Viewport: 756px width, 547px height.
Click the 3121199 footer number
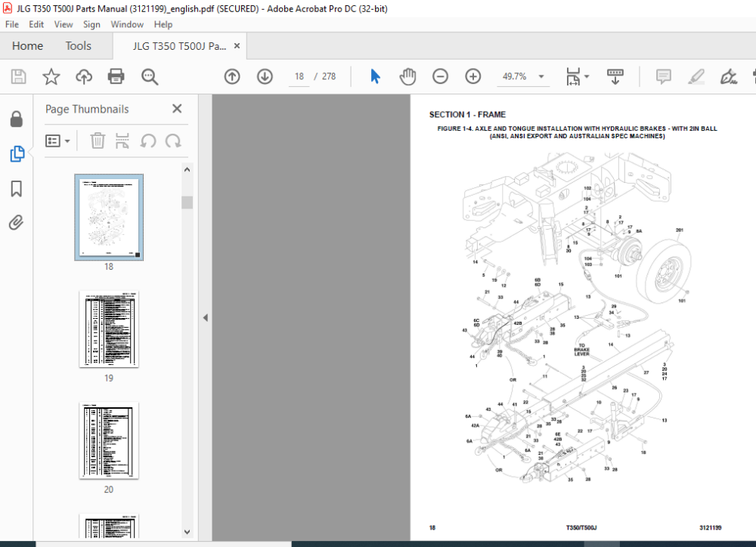point(710,527)
